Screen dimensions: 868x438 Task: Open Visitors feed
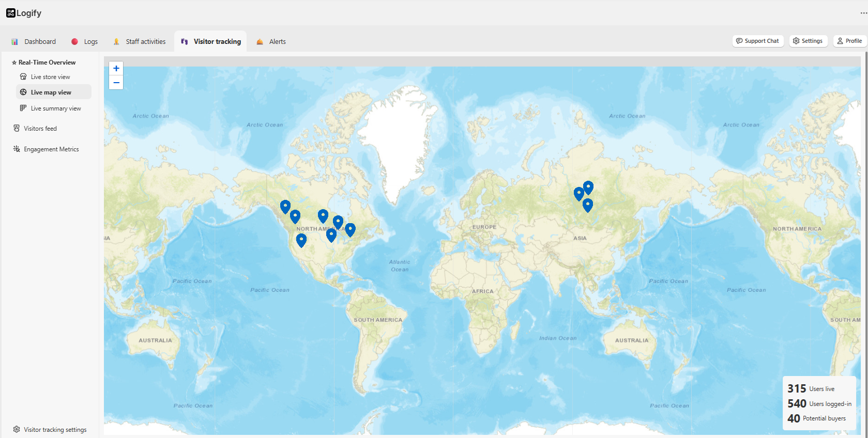click(x=40, y=129)
